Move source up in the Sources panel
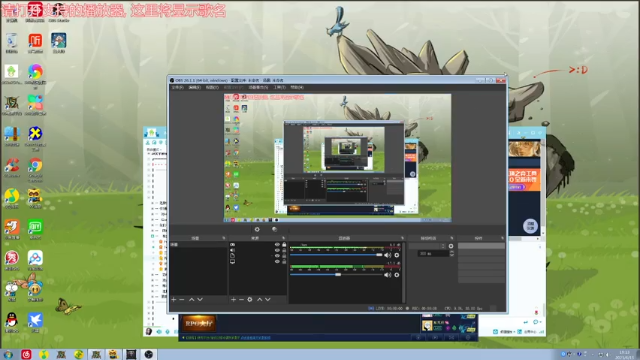640x360 pixels. pyautogui.click(x=259, y=300)
